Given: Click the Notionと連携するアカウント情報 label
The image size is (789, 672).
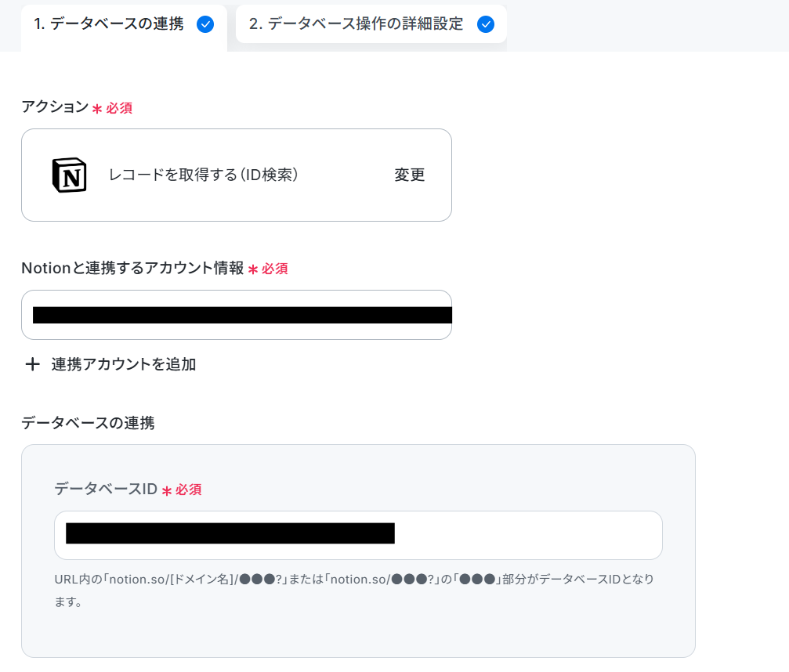Looking at the screenshot, I should click(132, 268).
